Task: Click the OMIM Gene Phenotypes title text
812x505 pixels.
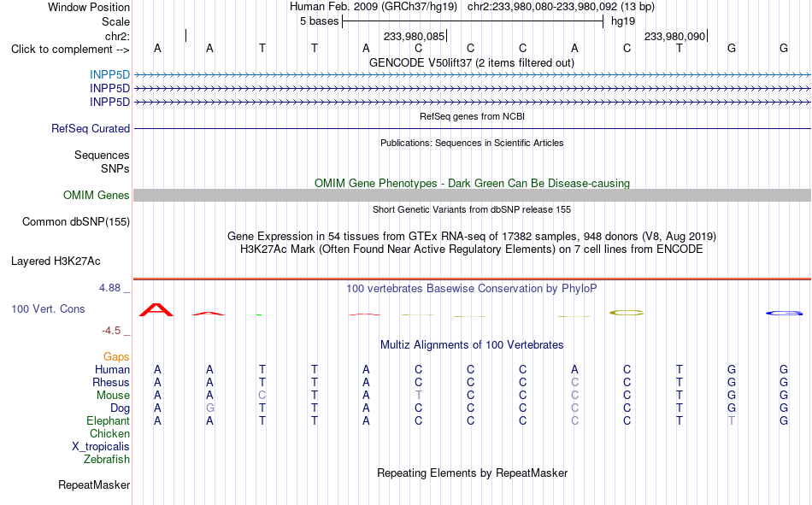Action: (472, 184)
